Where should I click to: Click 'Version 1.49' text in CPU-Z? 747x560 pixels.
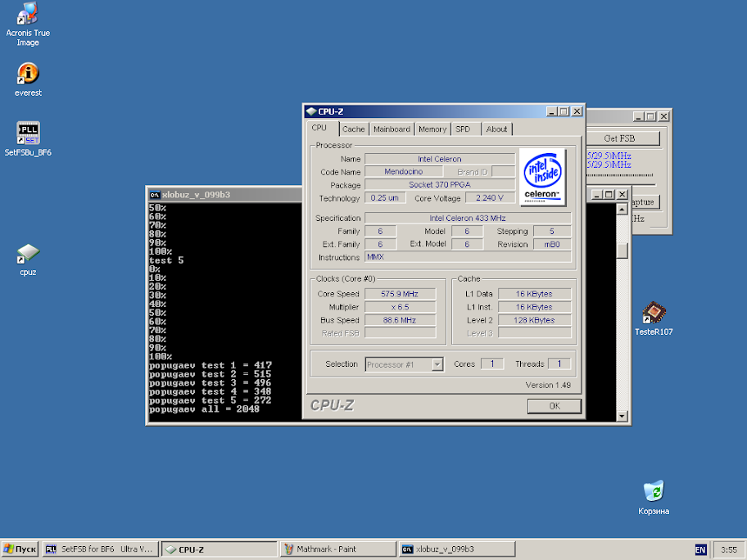(548, 386)
